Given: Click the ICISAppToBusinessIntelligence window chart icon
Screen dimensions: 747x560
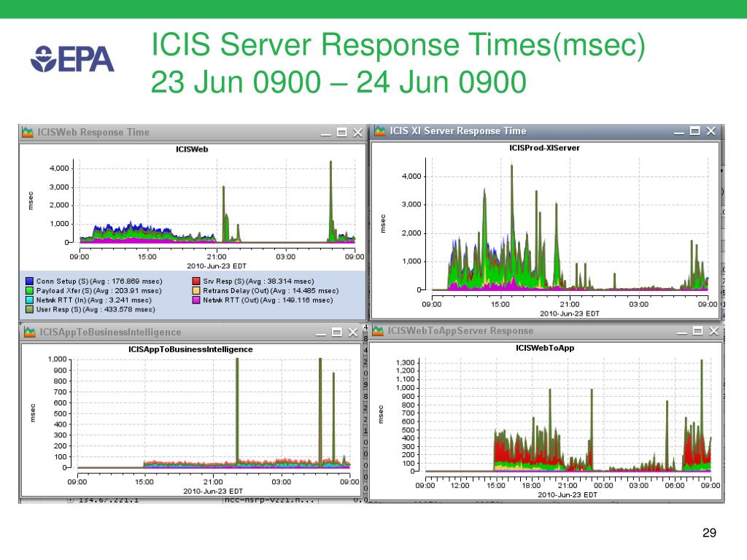Looking at the screenshot, I should point(29,332).
